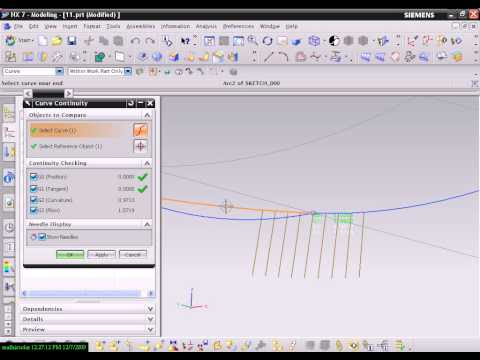Click the Apply button
This screenshot has height=360, width=480.
click(101, 255)
